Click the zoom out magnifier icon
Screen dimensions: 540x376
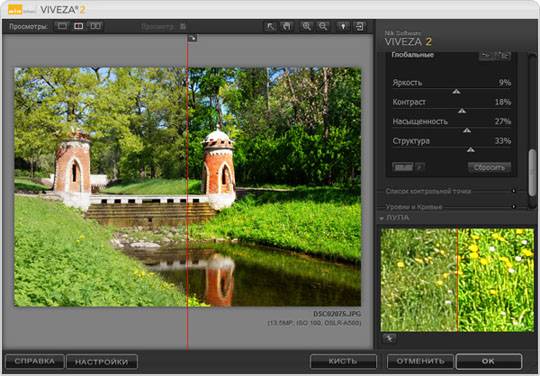323,27
